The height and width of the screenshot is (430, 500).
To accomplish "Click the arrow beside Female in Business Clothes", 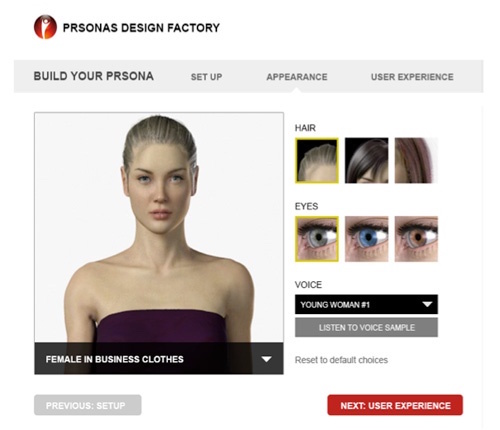I will point(266,359).
